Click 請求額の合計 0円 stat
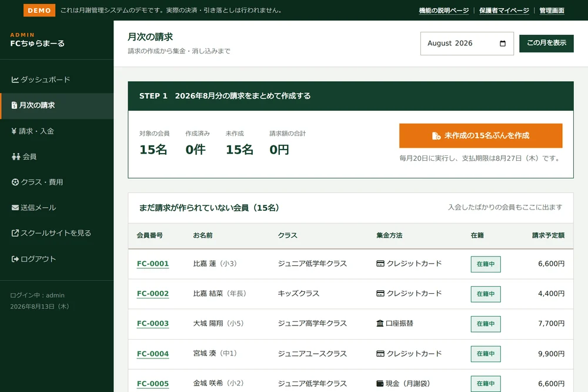This screenshot has width=588, height=392. coord(288,144)
